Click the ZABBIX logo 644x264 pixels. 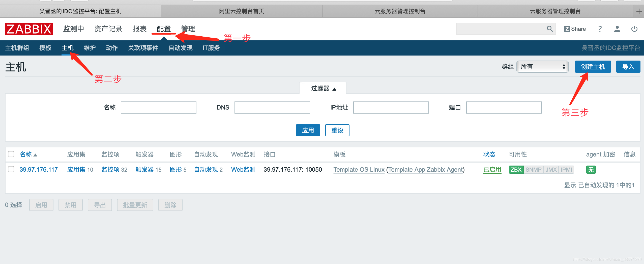coord(29,29)
